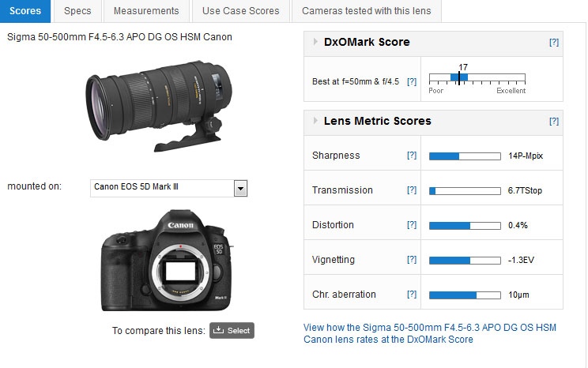Open the Specs tab
This screenshot has width=588, height=368.
(77, 11)
